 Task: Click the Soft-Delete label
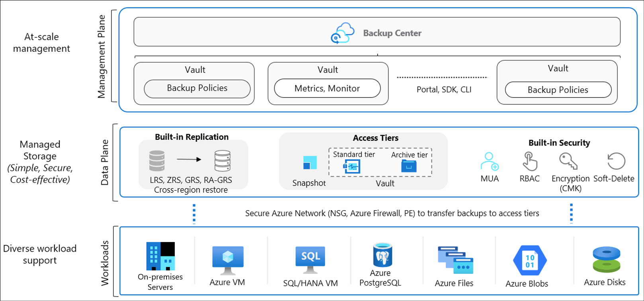(614, 179)
